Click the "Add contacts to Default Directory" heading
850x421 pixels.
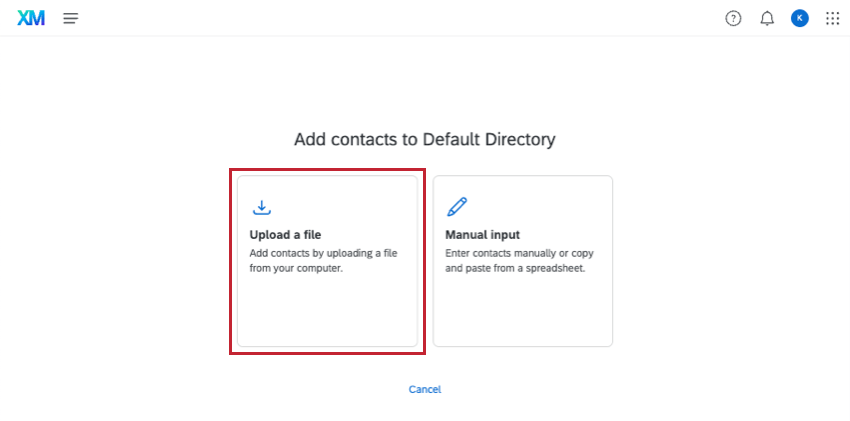[x=424, y=139]
